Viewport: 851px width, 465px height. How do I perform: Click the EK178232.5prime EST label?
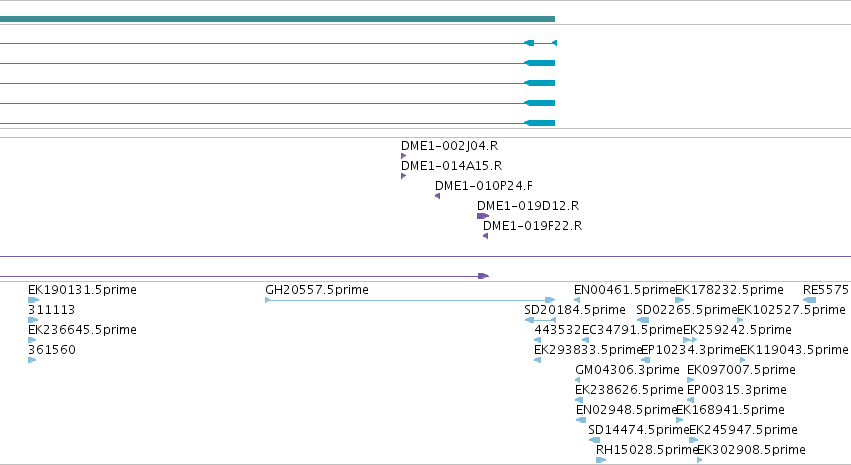pos(729,290)
